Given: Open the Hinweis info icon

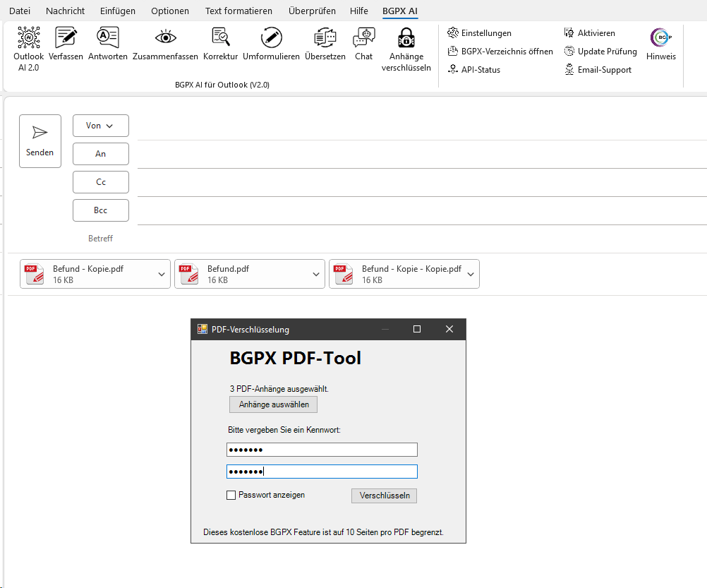Looking at the screenshot, I should point(661,39).
